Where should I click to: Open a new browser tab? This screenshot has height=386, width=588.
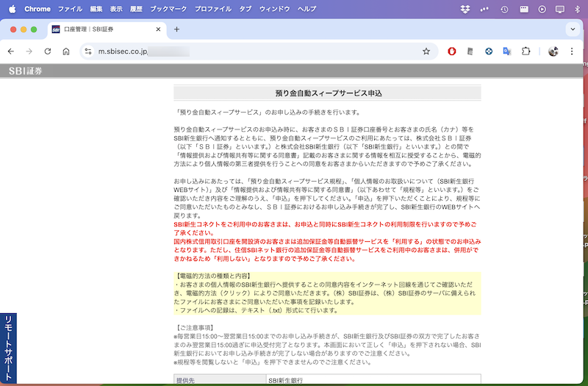176,29
